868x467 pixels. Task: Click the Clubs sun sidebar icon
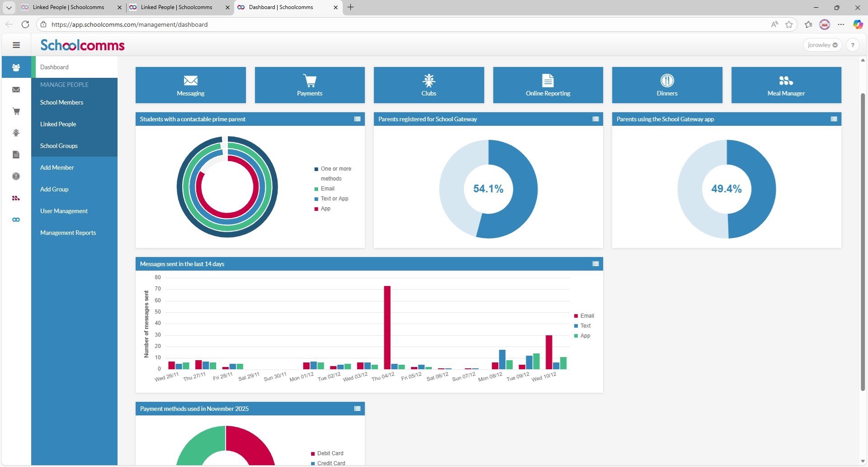[x=16, y=133]
